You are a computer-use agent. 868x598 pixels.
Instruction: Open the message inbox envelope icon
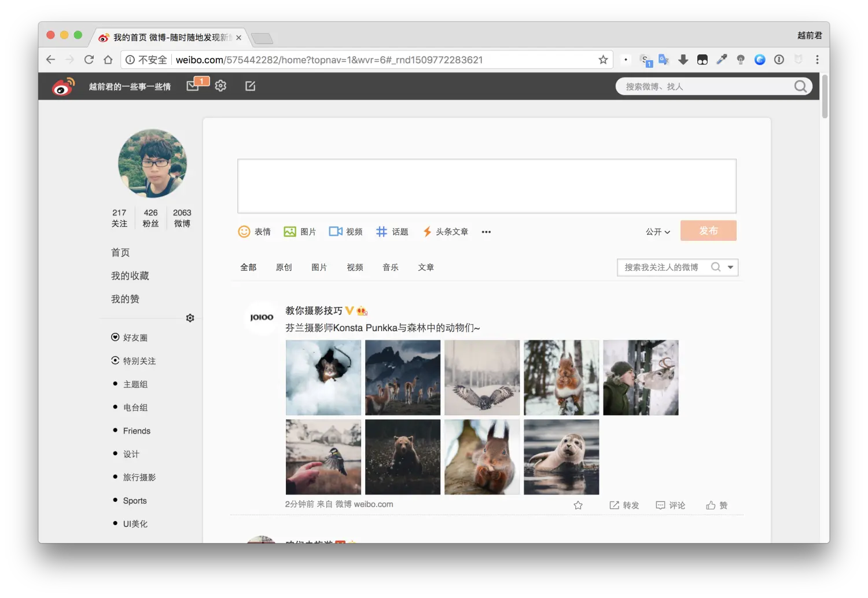[x=193, y=86]
